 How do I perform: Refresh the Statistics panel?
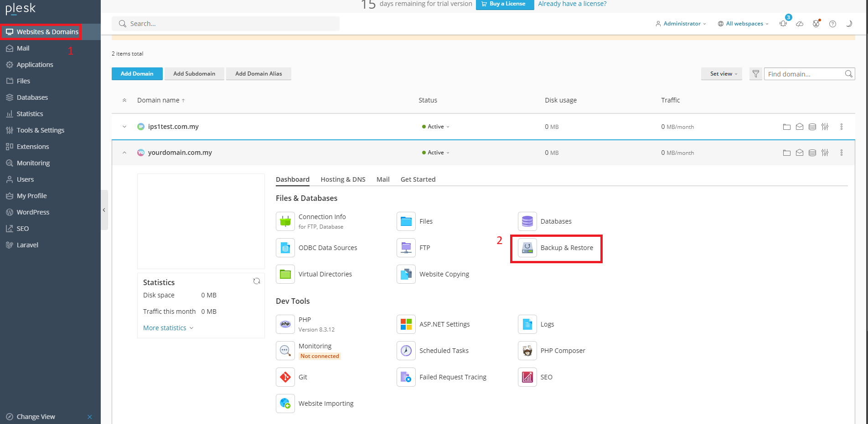click(257, 281)
